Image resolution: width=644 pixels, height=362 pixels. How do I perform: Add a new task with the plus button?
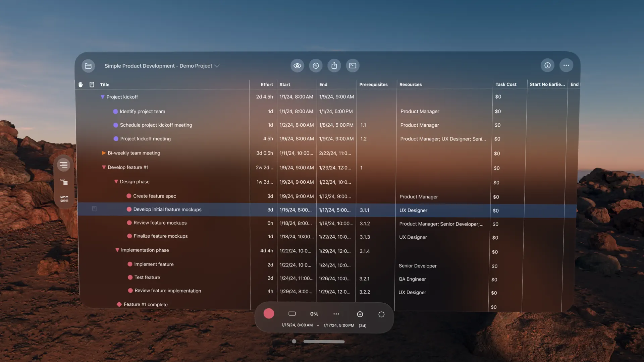360,314
